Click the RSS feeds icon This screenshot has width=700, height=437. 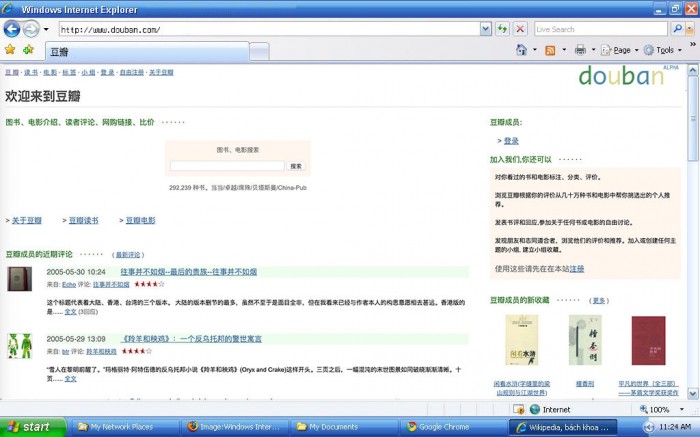(550, 49)
